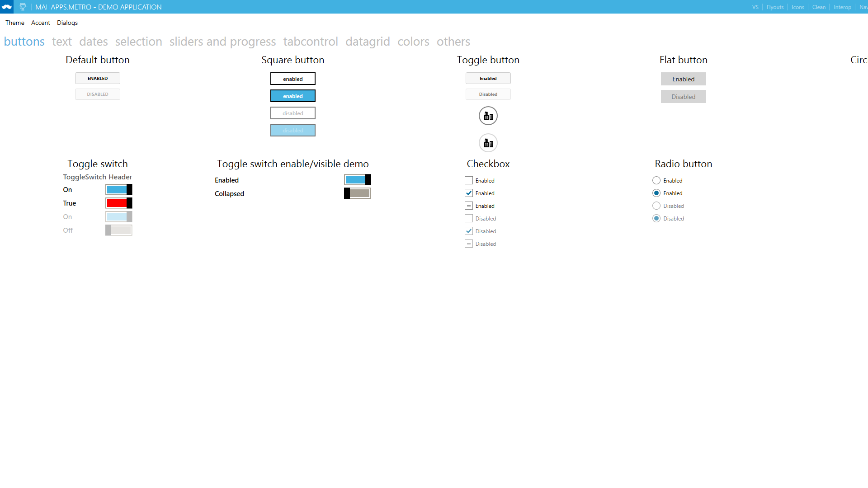Screen dimensions: 868x488
Task: Click the Disabled default button
Action: tap(97, 94)
